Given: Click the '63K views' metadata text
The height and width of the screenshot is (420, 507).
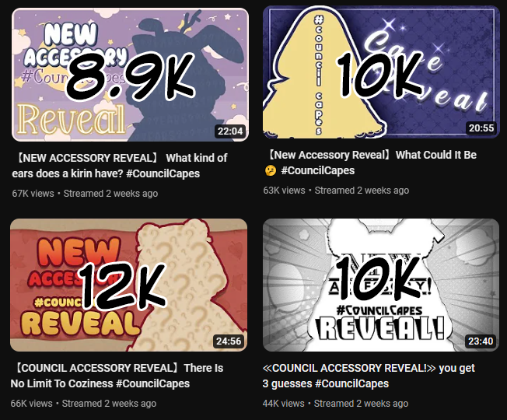Looking at the screenshot, I should coord(284,191).
